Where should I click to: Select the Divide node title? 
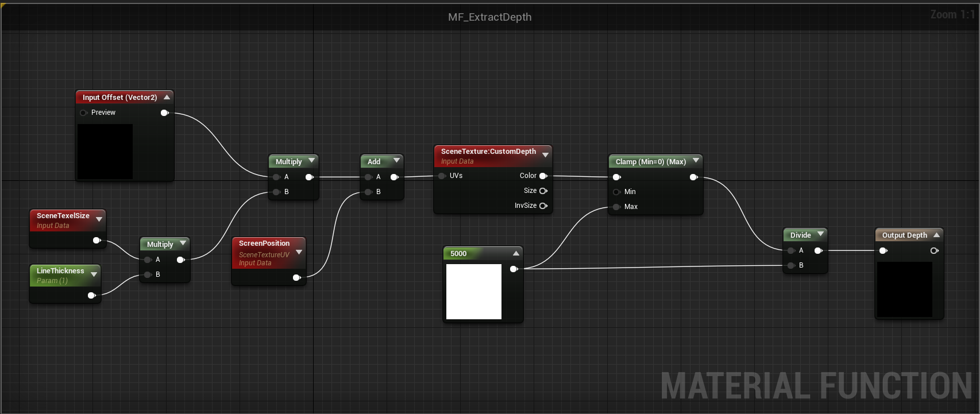pos(800,235)
